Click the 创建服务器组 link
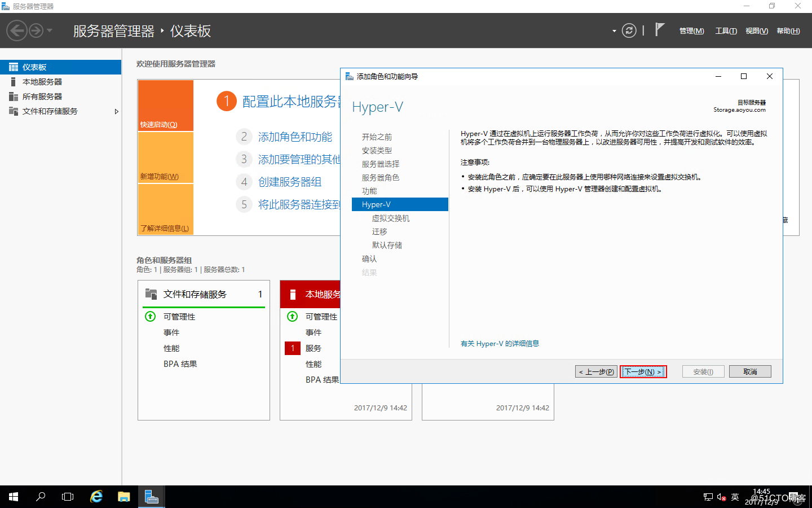This screenshot has height=508, width=812. point(290,182)
